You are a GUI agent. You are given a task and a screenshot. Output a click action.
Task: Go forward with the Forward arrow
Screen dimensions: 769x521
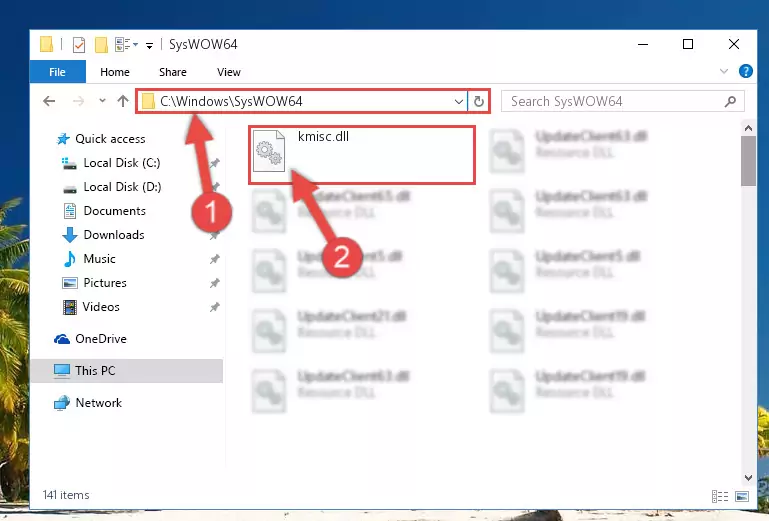coord(78,102)
